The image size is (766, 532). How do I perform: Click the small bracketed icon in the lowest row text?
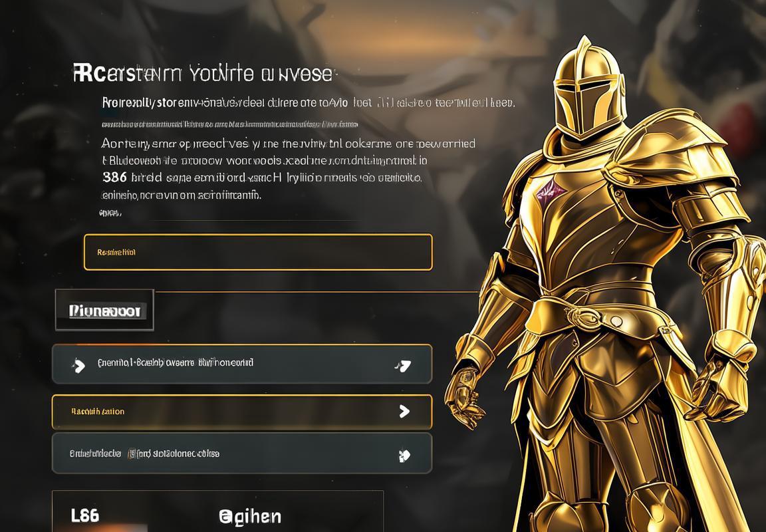coord(132,454)
